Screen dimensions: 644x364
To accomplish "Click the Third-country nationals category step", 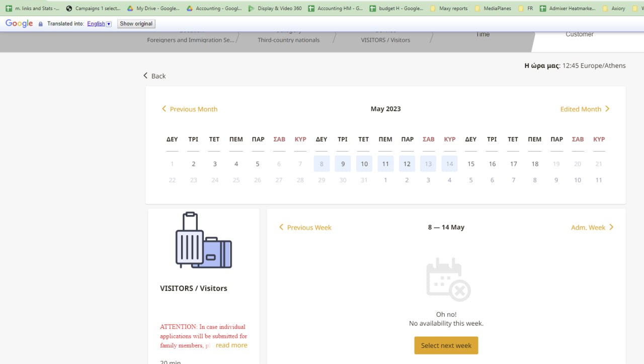I will click(288, 40).
